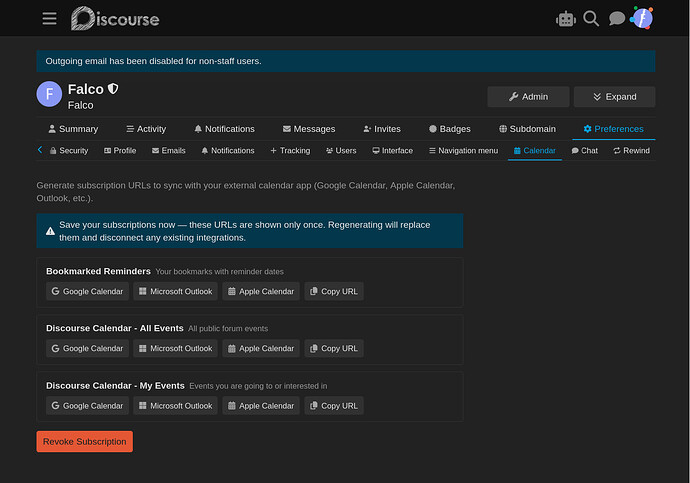The height and width of the screenshot is (483, 690).
Task: Add My Events to Apple Calendar
Action: pos(261,406)
